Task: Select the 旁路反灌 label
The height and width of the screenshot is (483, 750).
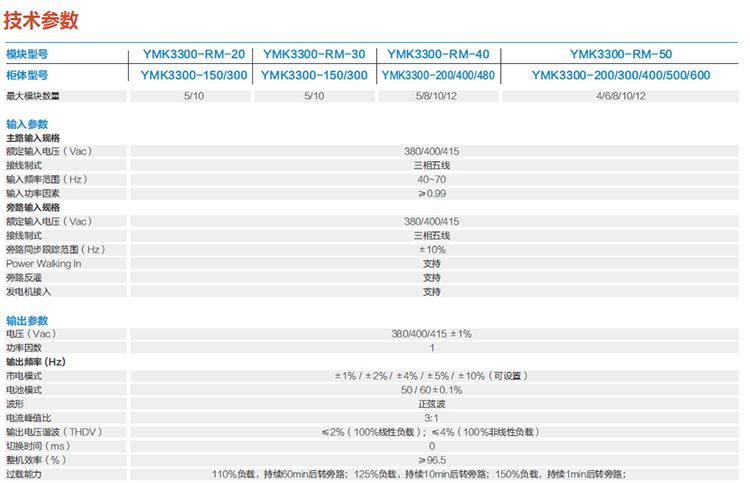Action: click(x=23, y=278)
